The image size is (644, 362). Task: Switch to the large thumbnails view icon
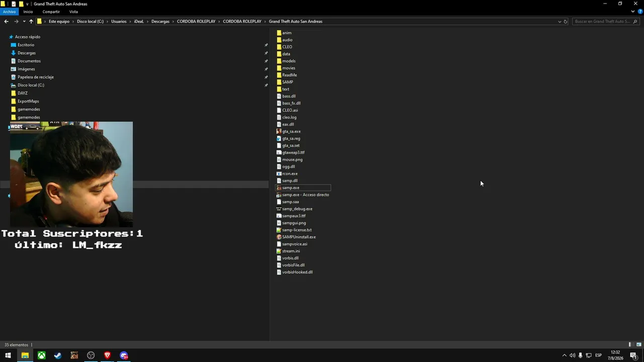(639, 344)
